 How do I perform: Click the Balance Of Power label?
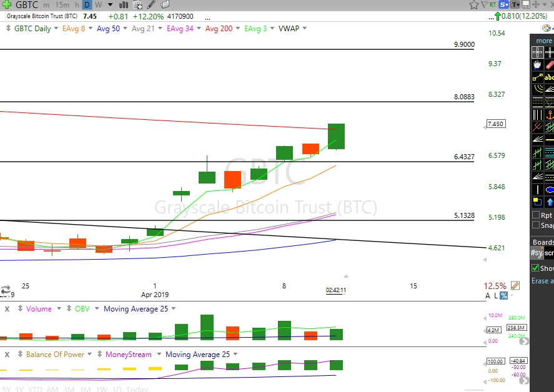pyautogui.click(x=55, y=355)
